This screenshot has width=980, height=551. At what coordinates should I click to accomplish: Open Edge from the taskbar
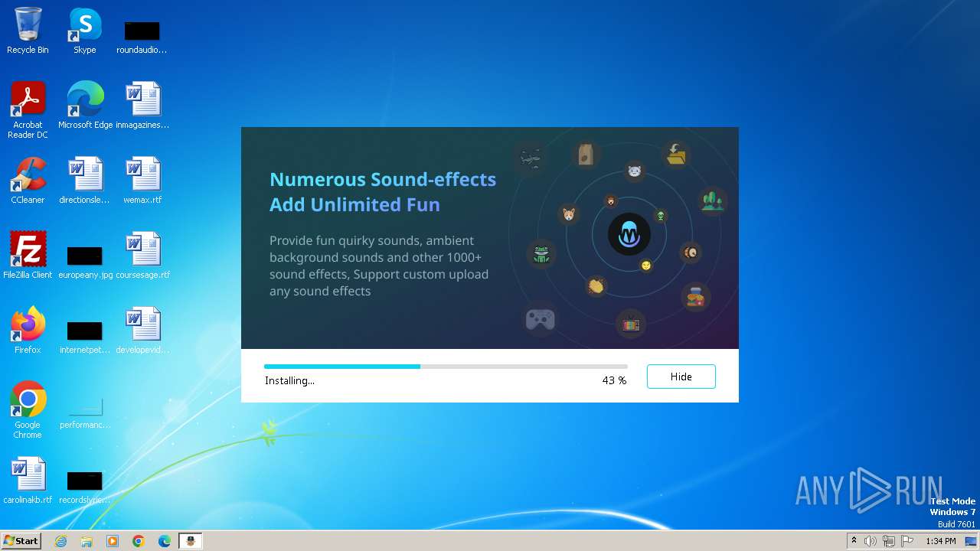pos(165,541)
